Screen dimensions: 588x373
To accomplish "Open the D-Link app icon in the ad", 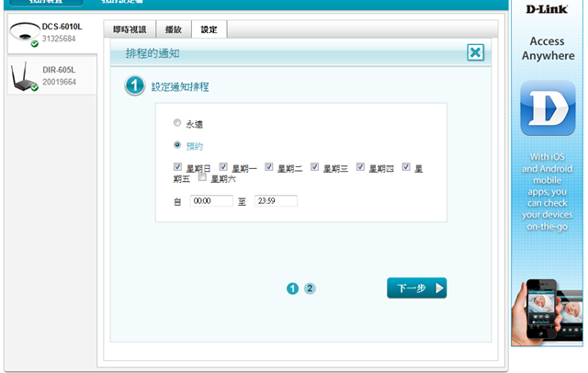I will pos(548,108).
